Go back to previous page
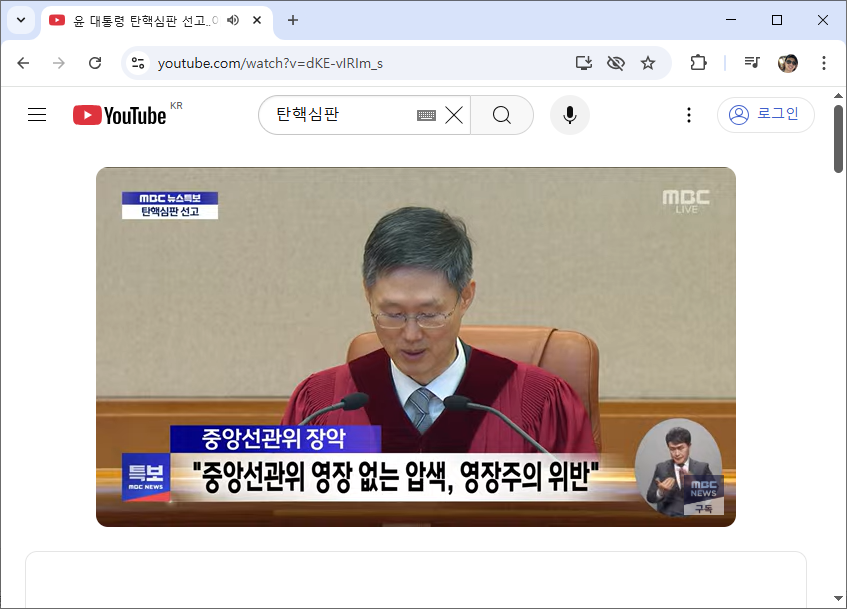This screenshot has width=847, height=609. (x=23, y=63)
